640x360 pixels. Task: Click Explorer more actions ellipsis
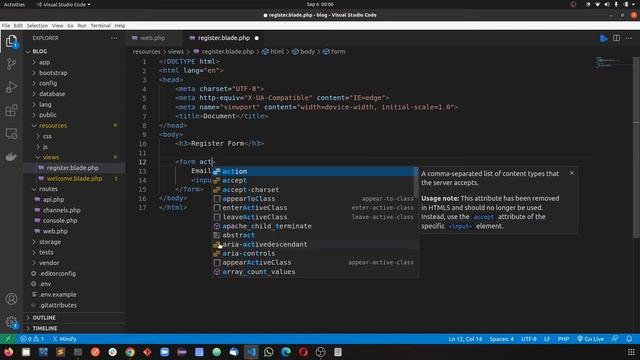(x=114, y=38)
